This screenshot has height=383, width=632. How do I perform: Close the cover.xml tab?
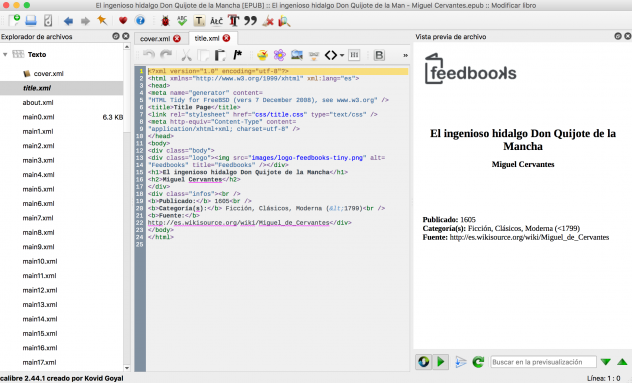coord(177,38)
